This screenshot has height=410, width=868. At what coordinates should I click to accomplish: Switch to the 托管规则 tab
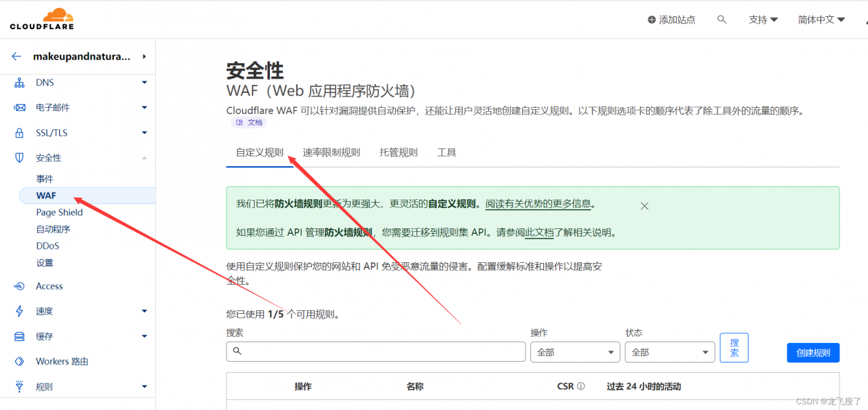tap(398, 152)
